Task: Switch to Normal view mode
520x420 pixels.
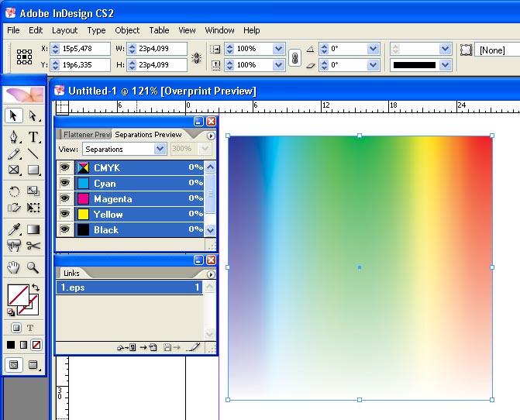Action: pos(14,365)
